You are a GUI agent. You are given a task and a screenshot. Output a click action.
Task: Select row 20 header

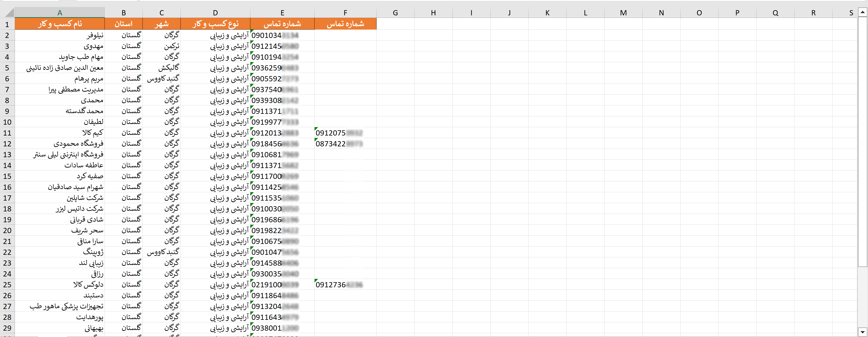click(7, 230)
